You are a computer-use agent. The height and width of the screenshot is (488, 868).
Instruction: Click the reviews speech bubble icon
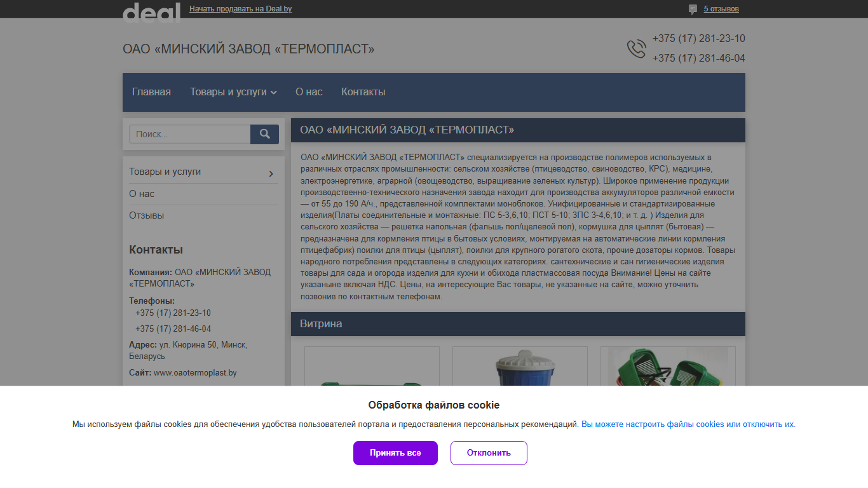[x=693, y=10]
